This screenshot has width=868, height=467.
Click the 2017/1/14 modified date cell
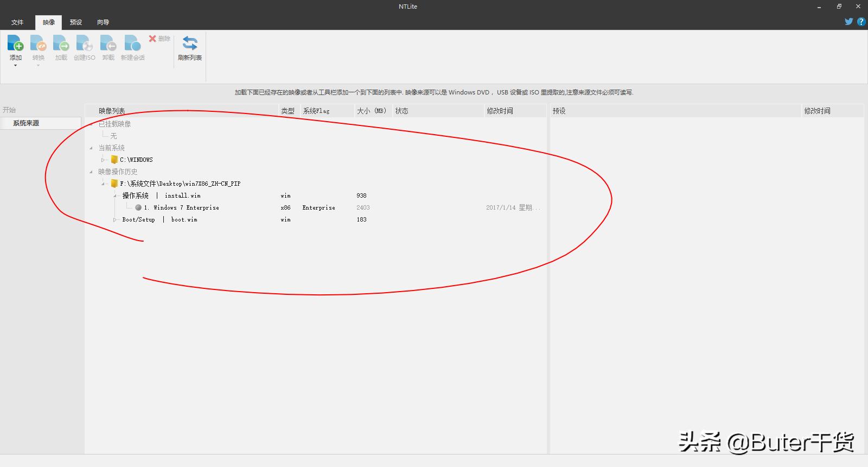(x=513, y=207)
